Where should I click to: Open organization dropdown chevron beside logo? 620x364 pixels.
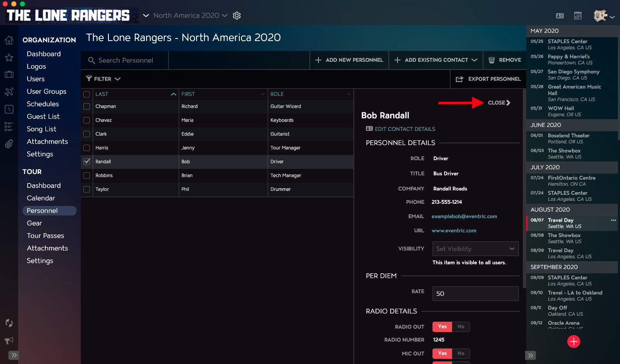(x=146, y=16)
